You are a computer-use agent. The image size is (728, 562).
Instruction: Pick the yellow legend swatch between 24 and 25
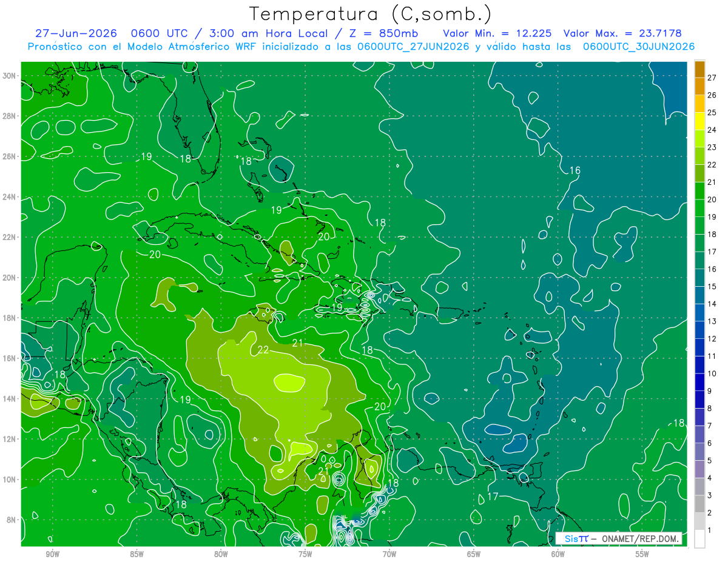pyautogui.click(x=699, y=121)
